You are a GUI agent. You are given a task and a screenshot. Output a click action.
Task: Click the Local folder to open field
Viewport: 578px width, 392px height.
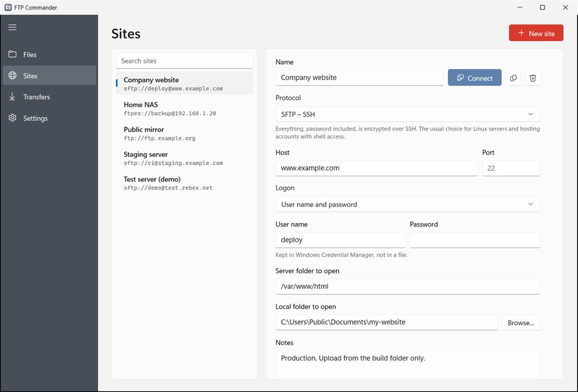(x=387, y=322)
